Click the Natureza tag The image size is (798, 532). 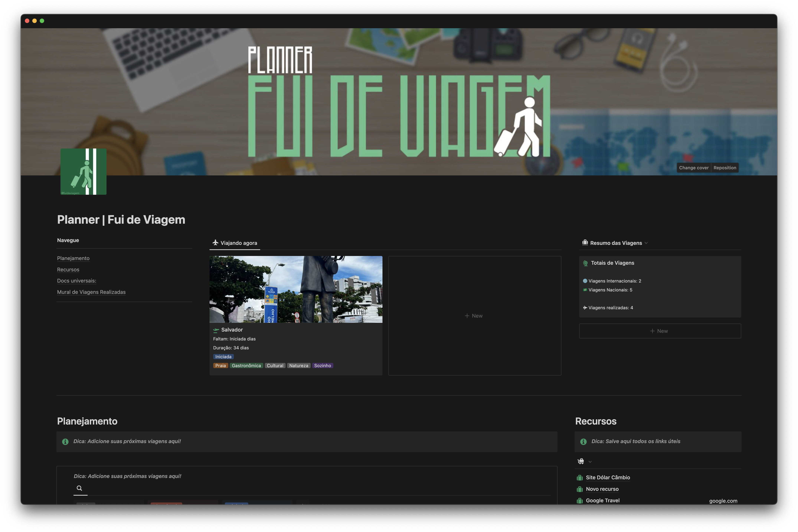298,365
